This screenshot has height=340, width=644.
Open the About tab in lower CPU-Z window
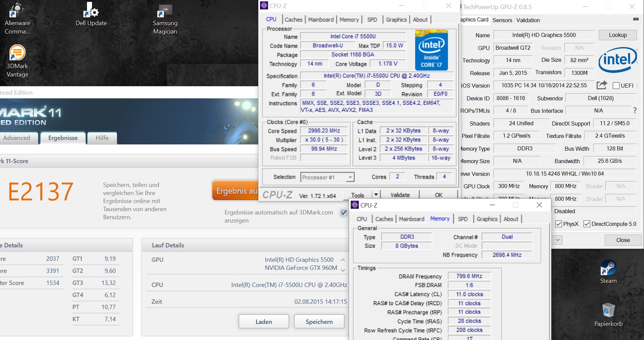point(511,219)
